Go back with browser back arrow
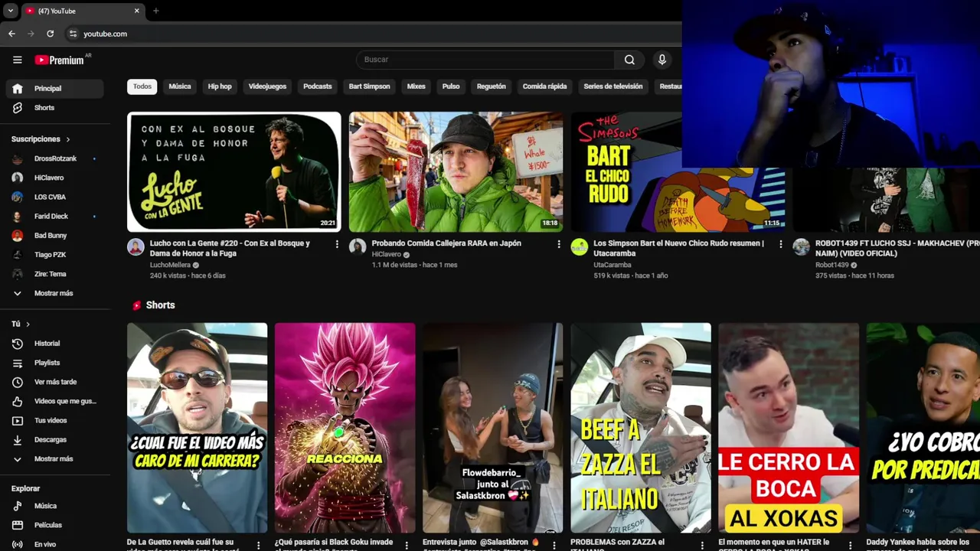The width and height of the screenshot is (980, 551). coord(11,34)
